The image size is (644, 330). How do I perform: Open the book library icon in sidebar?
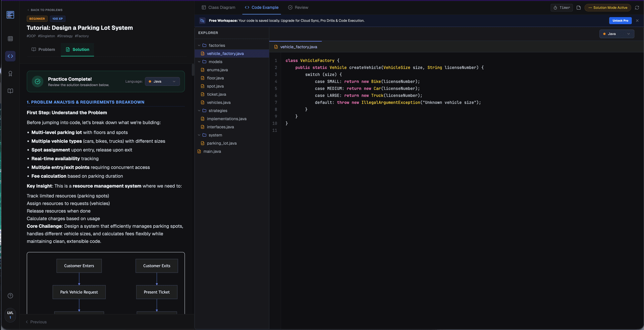(x=10, y=91)
